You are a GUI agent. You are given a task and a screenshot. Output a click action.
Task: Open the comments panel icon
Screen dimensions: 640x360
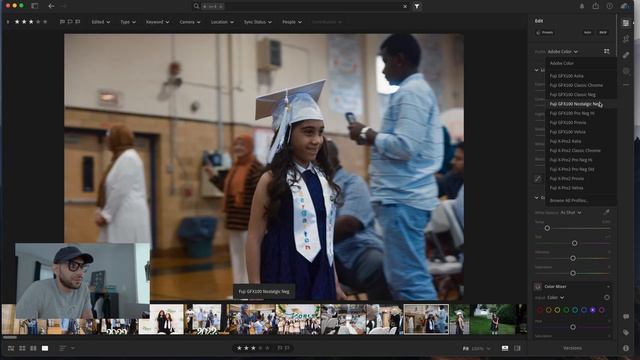(626, 316)
